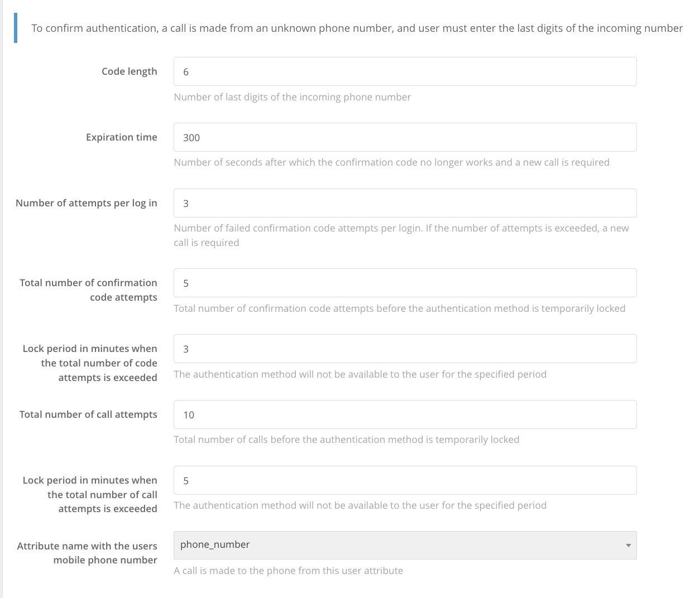Click the 'Attribute name with the users mobile phone number' label
The height and width of the screenshot is (598, 700).
87,553
